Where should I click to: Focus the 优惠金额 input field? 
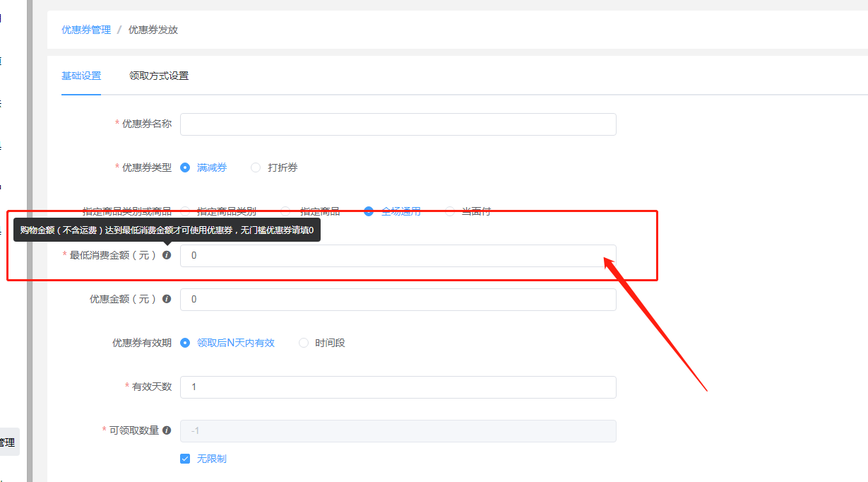(x=398, y=299)
